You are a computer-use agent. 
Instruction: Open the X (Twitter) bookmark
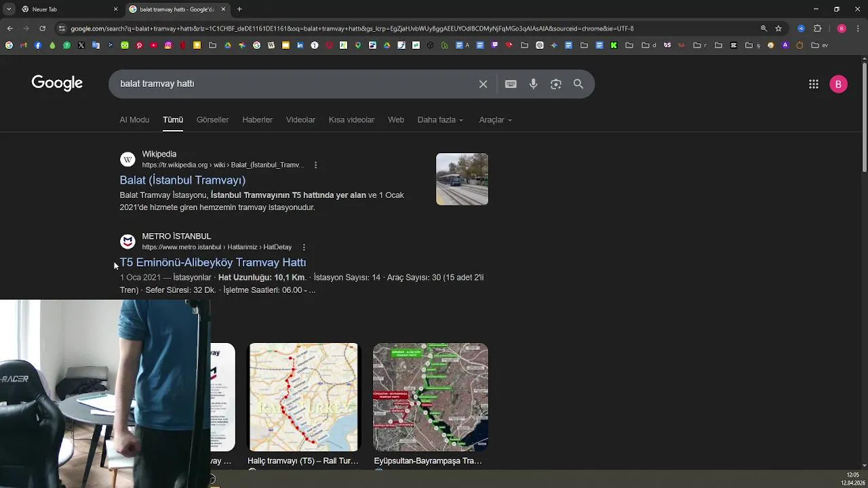pyautogui.click(x=81, y=45)
